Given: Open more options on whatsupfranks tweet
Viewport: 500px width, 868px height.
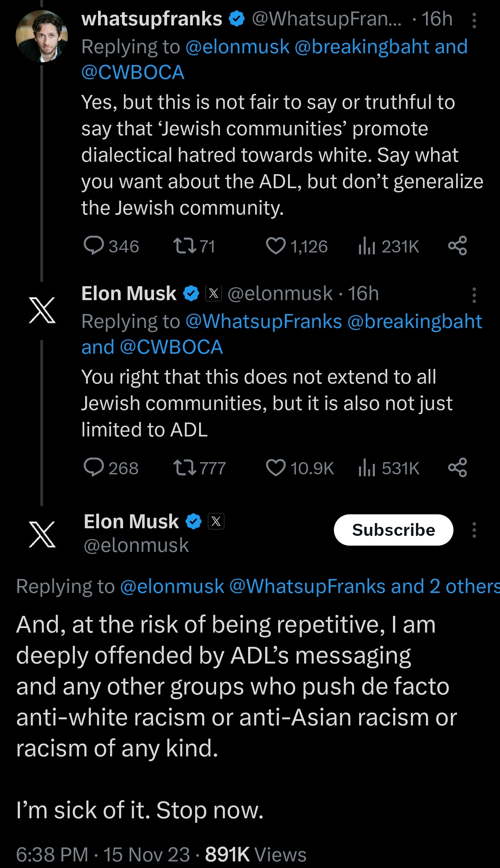Looking at the screenshot, I should coord(474,21).
